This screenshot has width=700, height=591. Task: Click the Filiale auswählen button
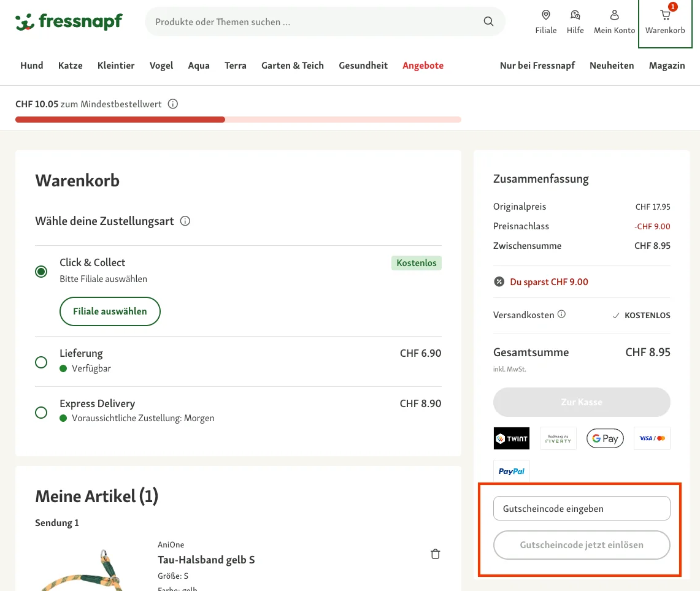[x=110, y=311]
